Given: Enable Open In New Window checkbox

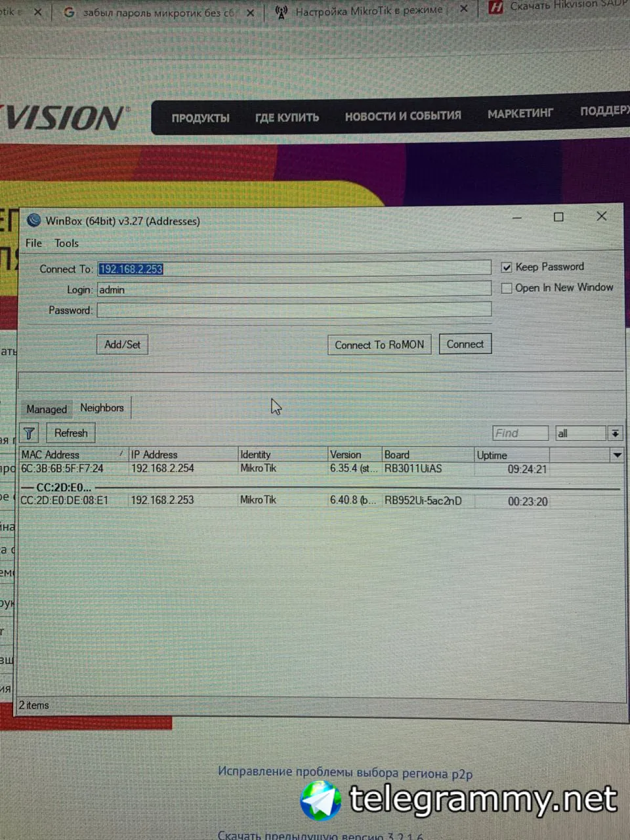Looking at the screenshot, I should (x=506, y=288).
